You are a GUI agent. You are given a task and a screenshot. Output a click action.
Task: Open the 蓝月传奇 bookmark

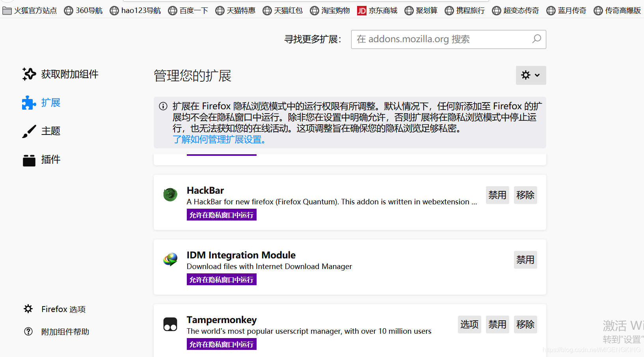point(566,11)
